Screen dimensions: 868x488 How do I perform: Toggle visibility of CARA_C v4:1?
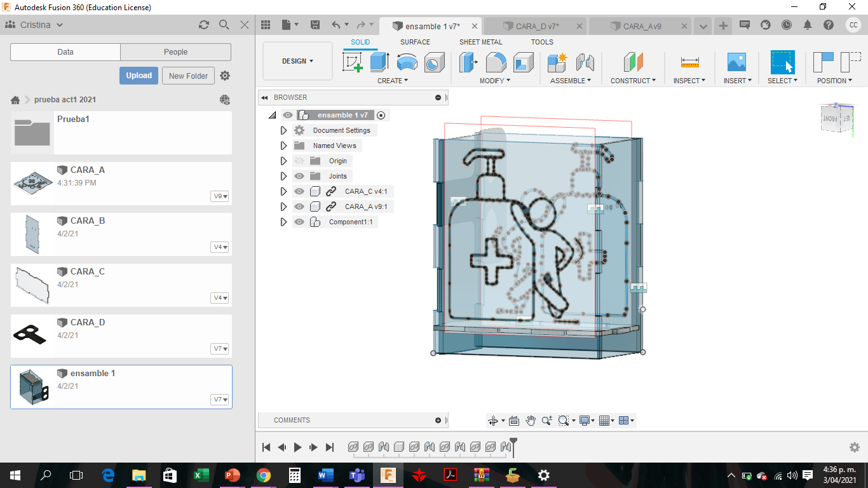click(299, 191)
